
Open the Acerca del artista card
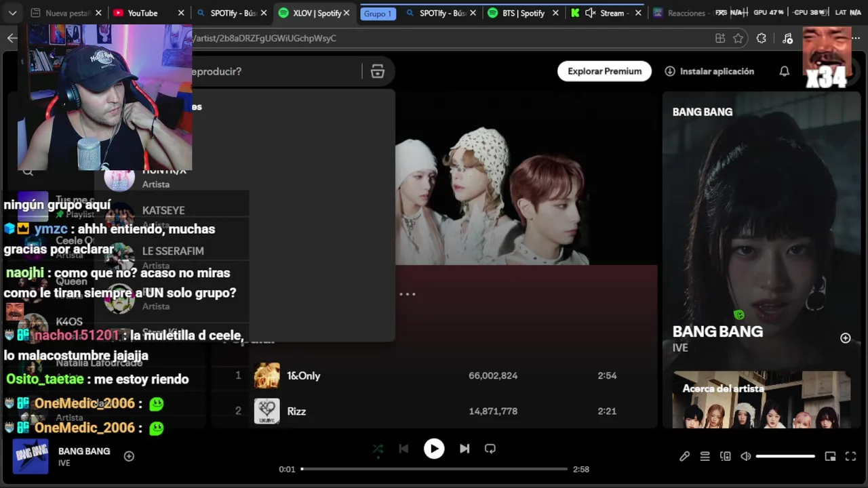pos(762,400)
